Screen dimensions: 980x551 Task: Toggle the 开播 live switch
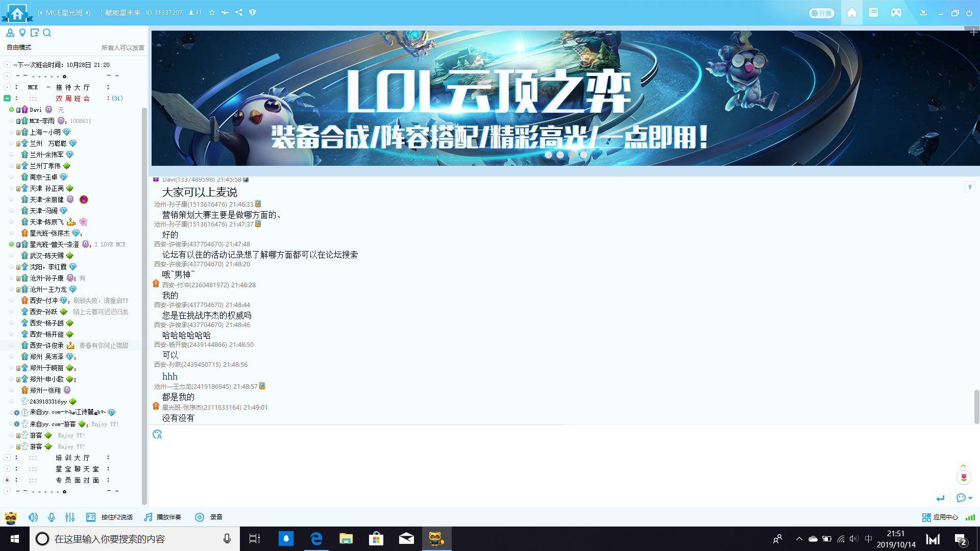[821, 13]
